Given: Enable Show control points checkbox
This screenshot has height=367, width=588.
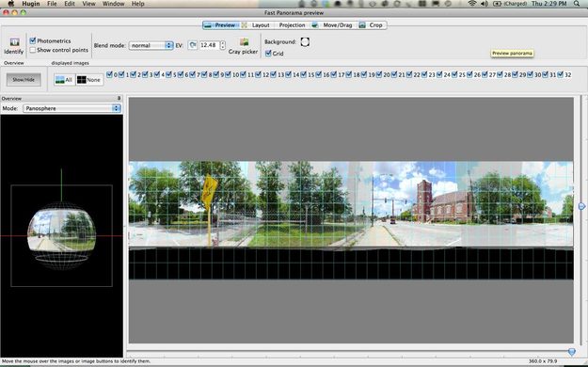Looking at the screenshot, I should click(x=33, y=50).
